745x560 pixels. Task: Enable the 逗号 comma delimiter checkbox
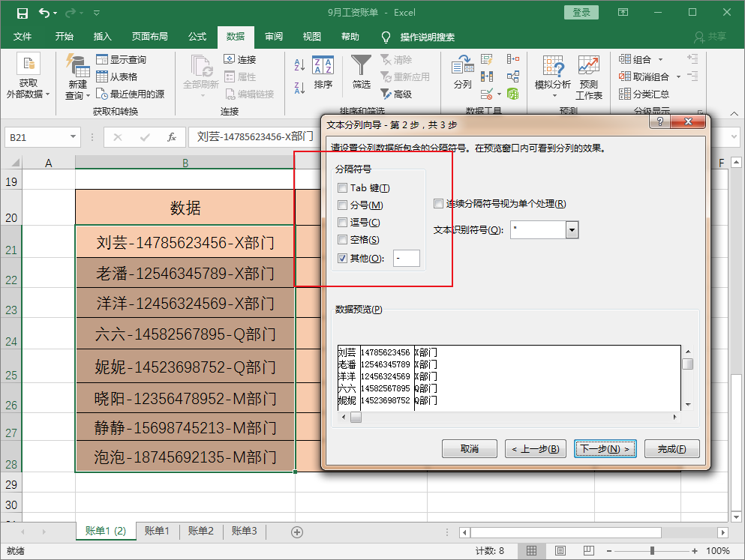[x=342, y=222]
